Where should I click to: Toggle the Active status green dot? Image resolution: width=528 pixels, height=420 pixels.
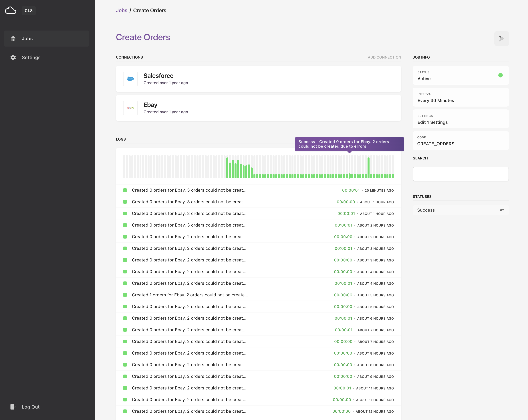coord(500,75)
